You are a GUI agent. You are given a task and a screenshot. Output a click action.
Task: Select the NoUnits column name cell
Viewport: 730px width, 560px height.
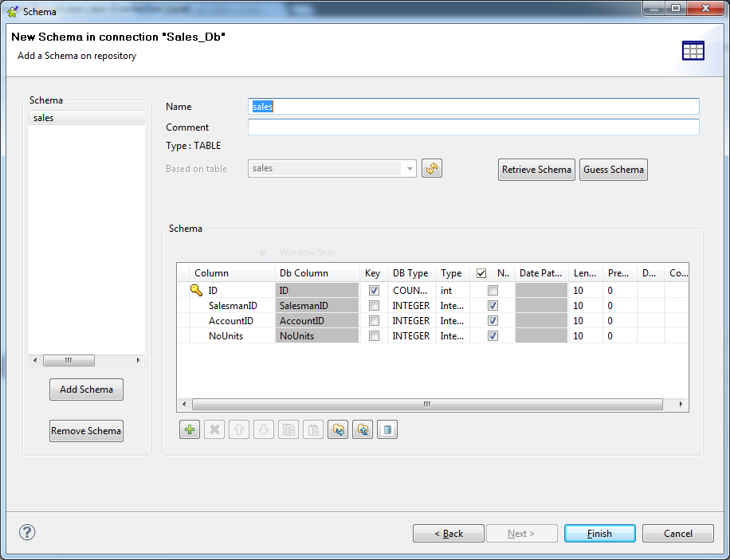[x=233, y=336]
